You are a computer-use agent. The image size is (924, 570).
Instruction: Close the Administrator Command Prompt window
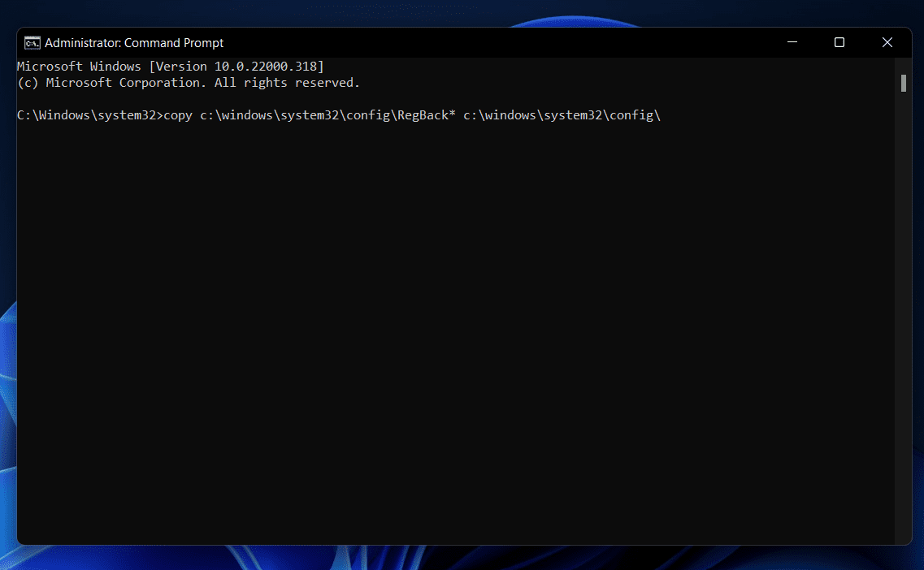click(887, 42)
